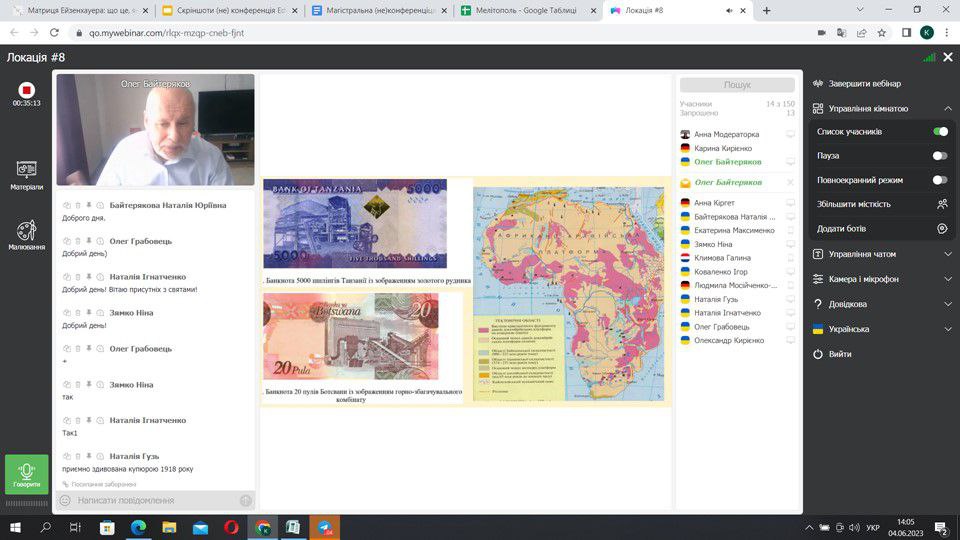Stop the webinar recording button
960x540 pixels.
click(27, 90)
